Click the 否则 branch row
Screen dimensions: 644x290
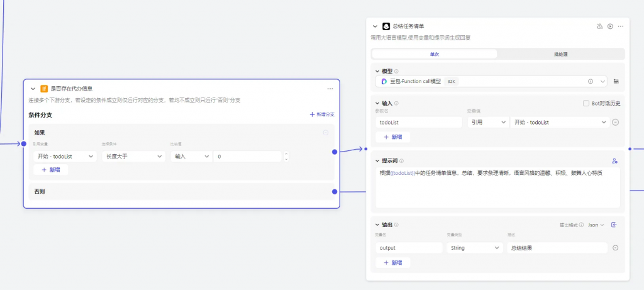(181, 191)
